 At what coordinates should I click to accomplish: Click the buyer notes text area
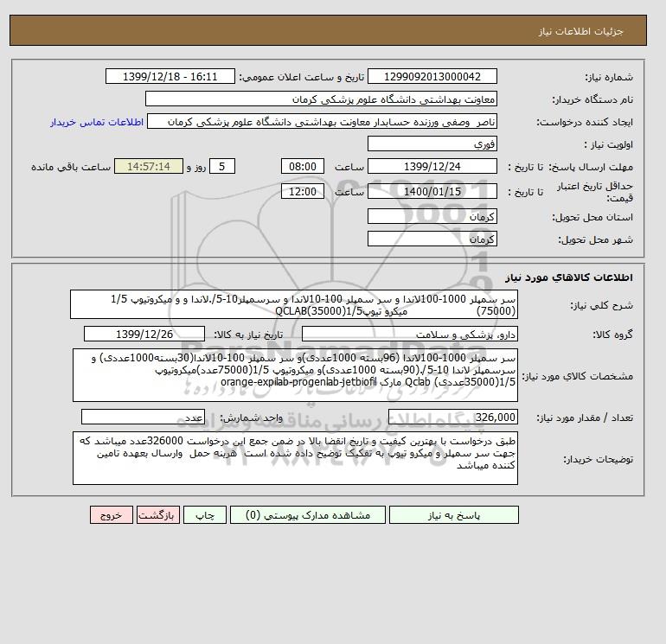(295, 458)
